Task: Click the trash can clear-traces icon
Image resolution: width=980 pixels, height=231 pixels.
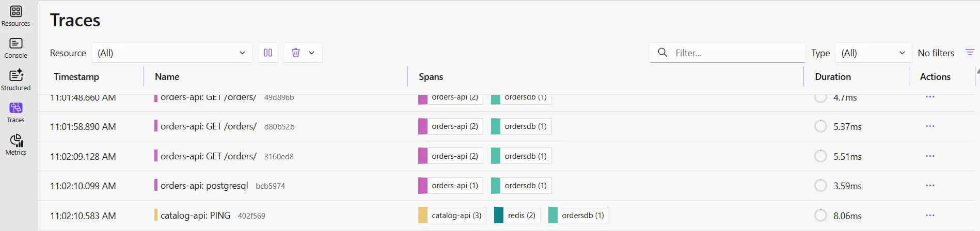Action: point(296,53)
